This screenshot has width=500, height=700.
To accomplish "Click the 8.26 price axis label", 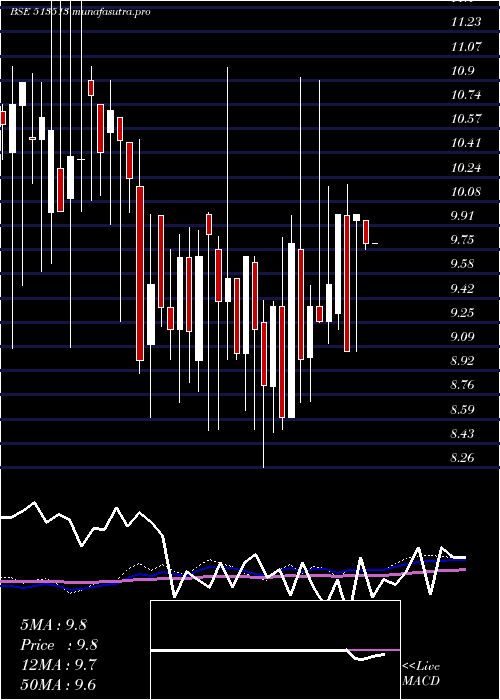I will 462,458.
